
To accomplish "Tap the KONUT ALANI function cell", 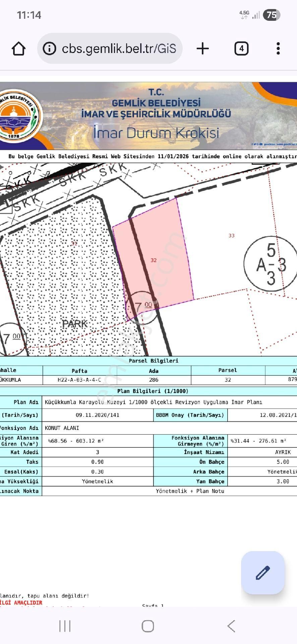I will [62, 428].
